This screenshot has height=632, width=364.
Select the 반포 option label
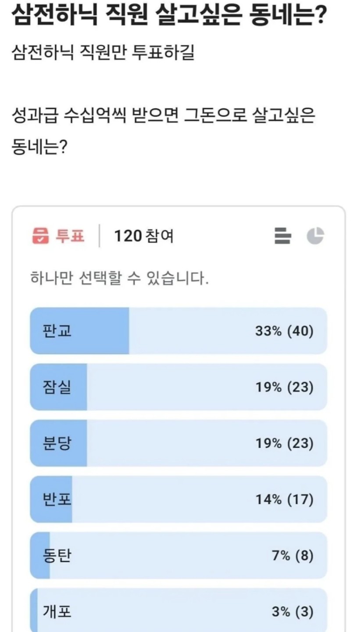tap(57, 499)
